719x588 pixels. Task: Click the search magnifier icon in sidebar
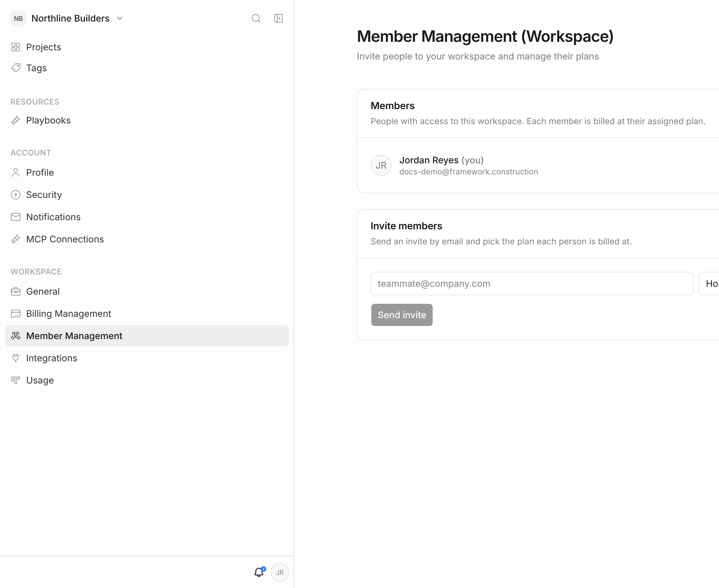(256, 18)
